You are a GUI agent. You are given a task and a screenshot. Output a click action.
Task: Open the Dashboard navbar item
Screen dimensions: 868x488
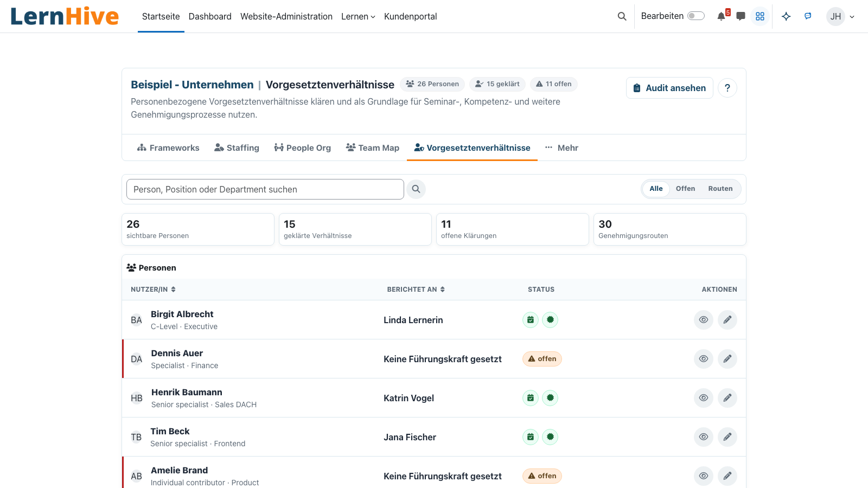coord(210,16)
